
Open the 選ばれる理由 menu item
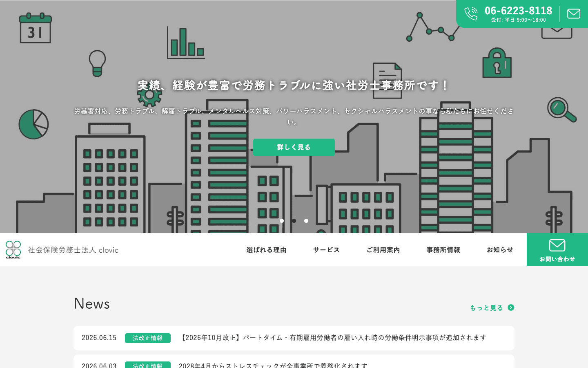coord(266,250)
